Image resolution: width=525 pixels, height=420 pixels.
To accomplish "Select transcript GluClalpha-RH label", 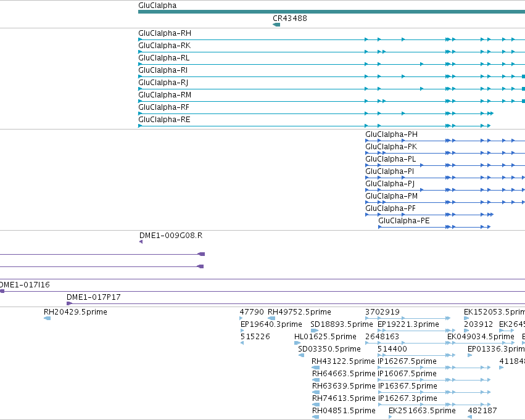I will pos(165,33).
